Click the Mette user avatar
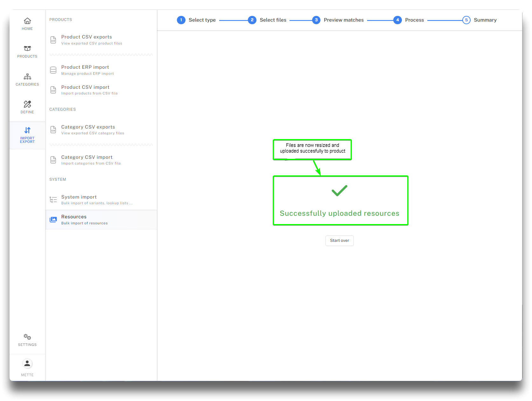This screenshot has width=532, height=401. point(27,363)
